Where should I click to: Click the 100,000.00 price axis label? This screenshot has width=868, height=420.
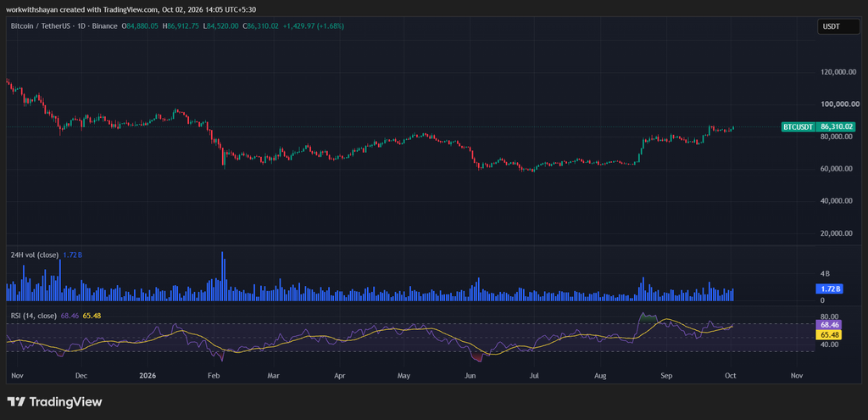click(840, 104)
